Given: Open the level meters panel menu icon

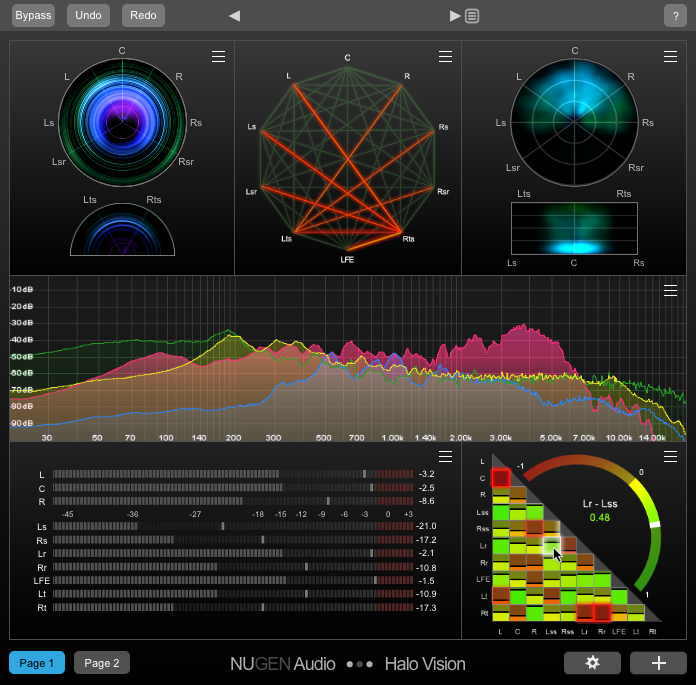Looking at the screenshot, I should [x=445, y=457].
